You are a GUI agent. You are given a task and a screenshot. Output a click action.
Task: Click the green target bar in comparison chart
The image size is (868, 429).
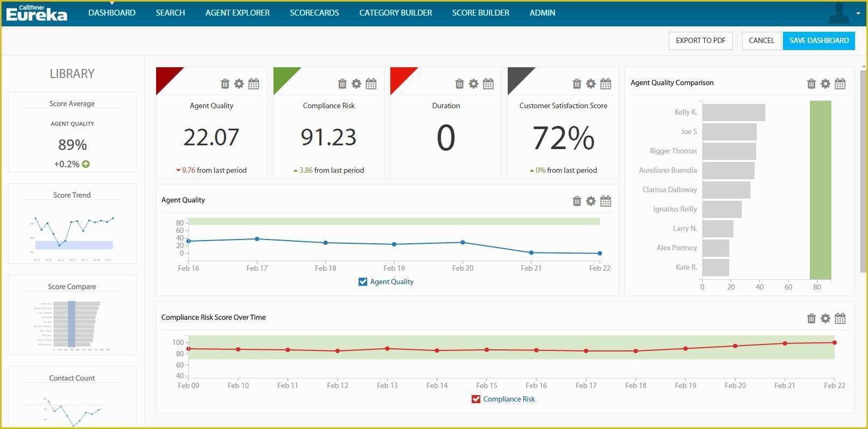(x=821, y=190)
